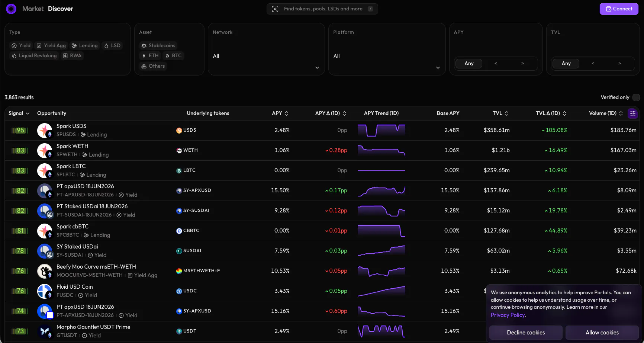This screenshot has height=343, width=644.
Task: Open the Platform dropdown
Action: [x=387, y=56]
